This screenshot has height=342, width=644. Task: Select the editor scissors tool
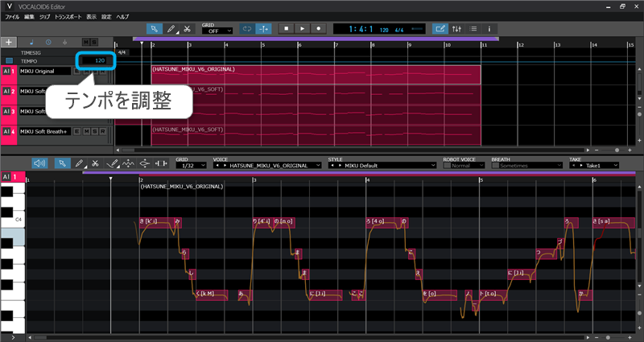(95, 163)
